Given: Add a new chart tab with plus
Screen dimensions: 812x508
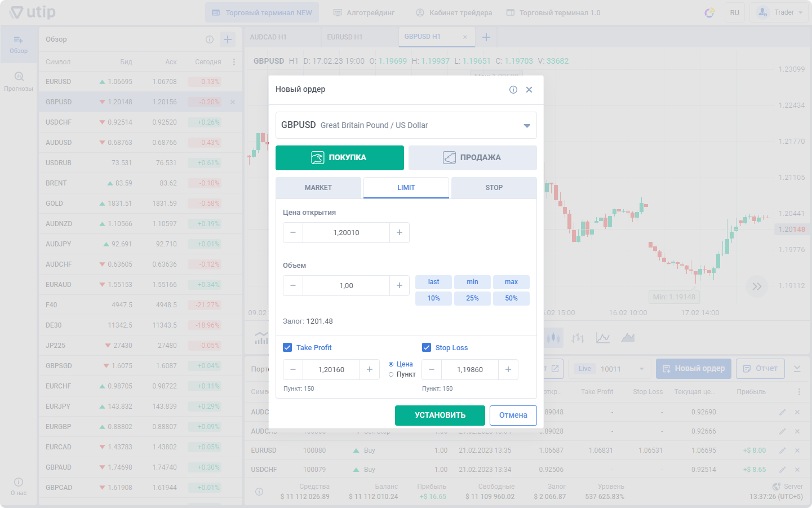Looking at the screenshot, I should coord(486,37).
